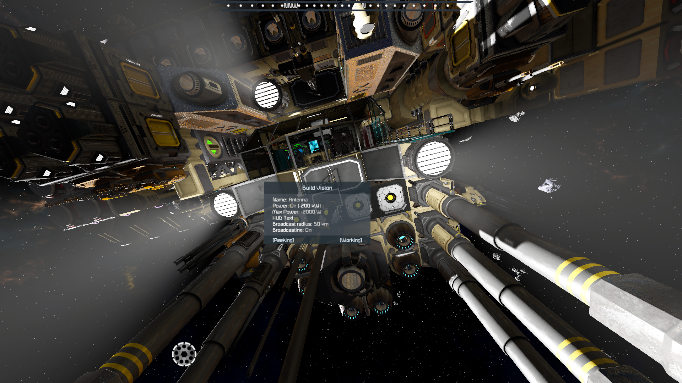The image size is (682, 383).
Task: Click the large striped spotlight on right
Action: point(434,158)
